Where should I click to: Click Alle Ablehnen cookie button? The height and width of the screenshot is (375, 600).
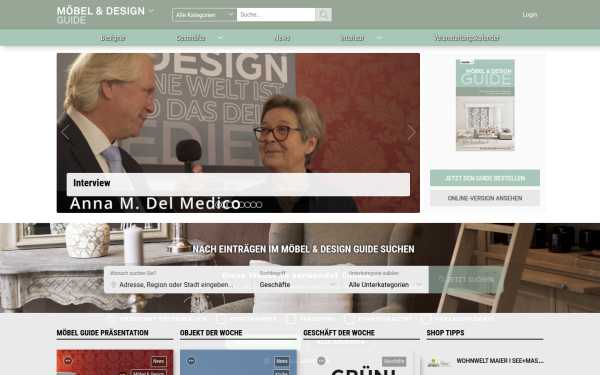pyautogui.click(x=341, y=342)
